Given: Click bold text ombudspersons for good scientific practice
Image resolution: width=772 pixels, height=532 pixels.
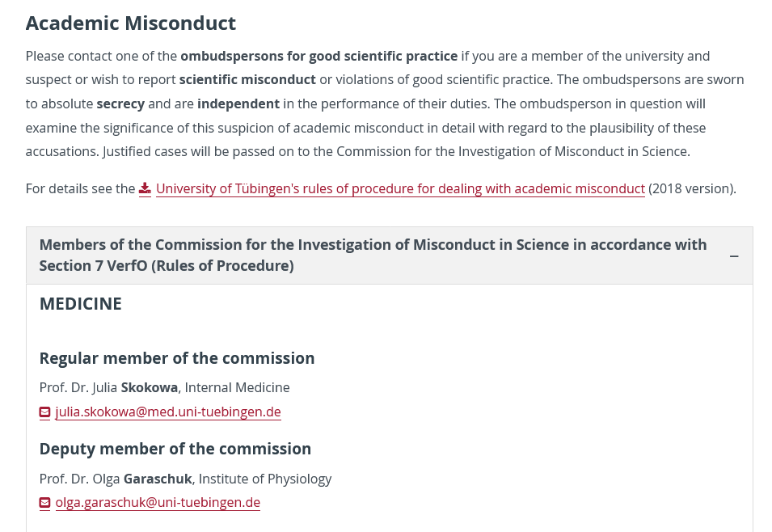Looking at the screenshot, I should point(319,56).
